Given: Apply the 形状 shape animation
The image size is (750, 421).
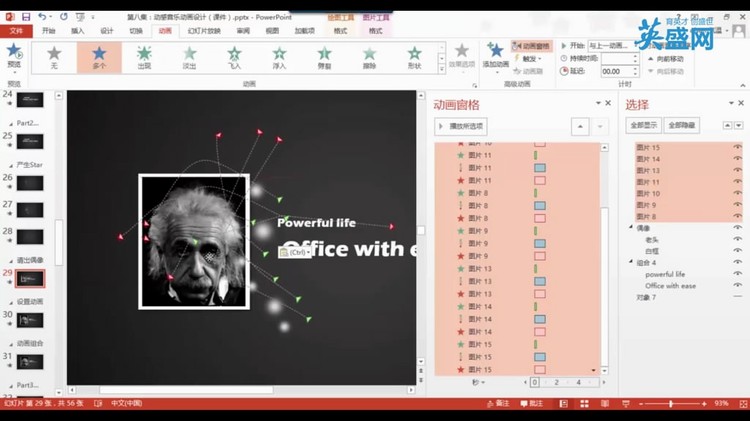Looking at the screenshot, I should click(414, 57).
